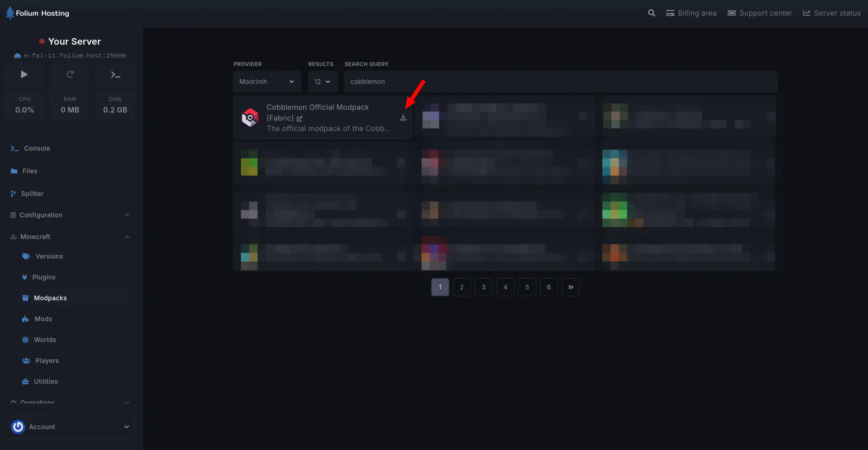868x450 pixels.
Task: Click the restart server icon
Action: pos(70,75)
